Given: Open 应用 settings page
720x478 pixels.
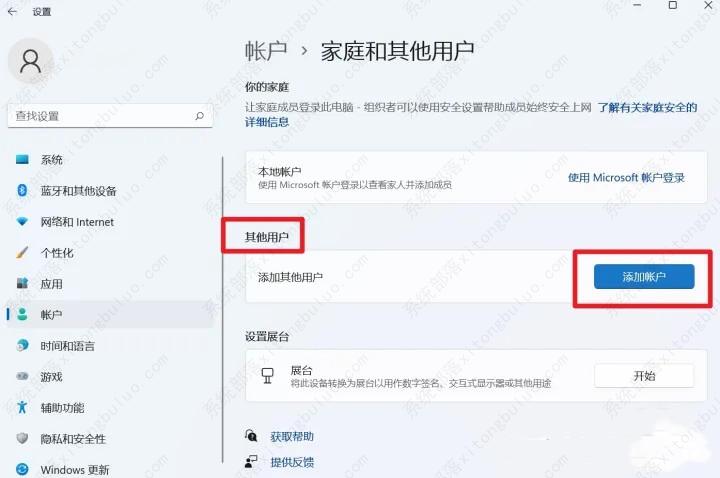Looking at the screenshot, I should coord(110,284).
